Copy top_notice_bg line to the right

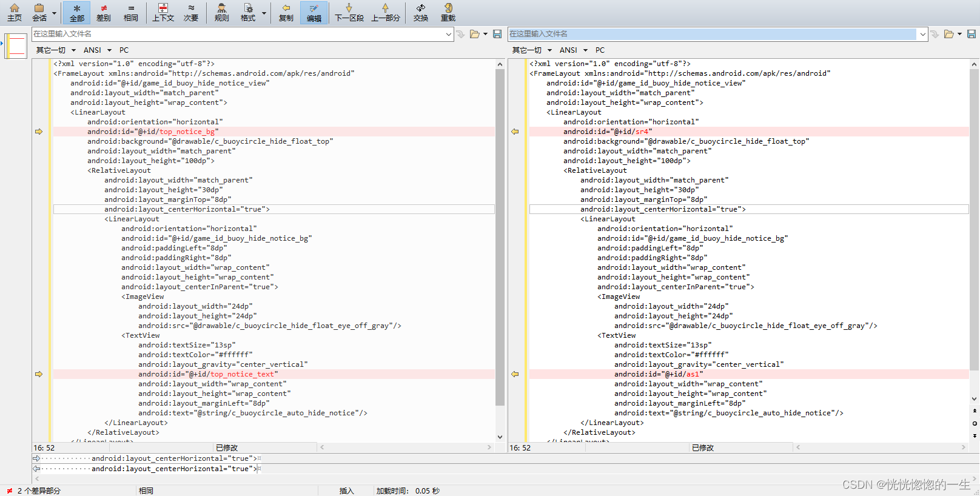click(39, 132)
